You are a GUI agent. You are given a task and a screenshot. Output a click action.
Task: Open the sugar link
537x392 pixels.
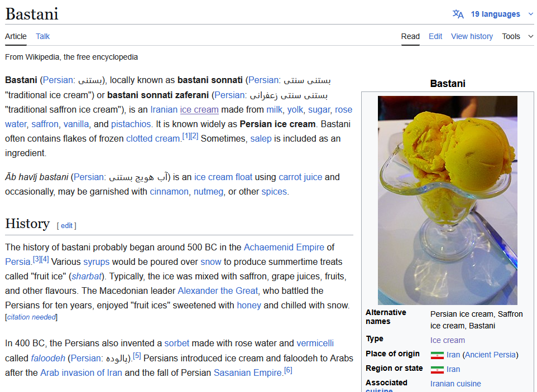(319, 109)
